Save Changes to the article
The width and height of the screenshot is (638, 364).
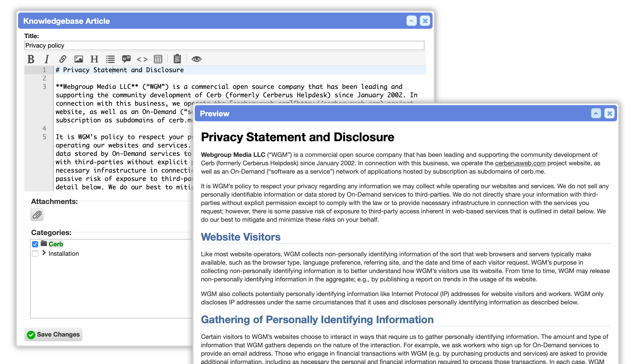(53, 334)
